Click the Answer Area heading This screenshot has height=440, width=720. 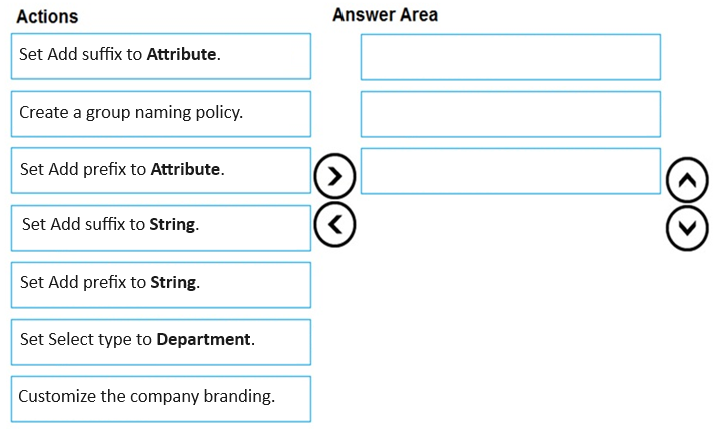point(384,15)
